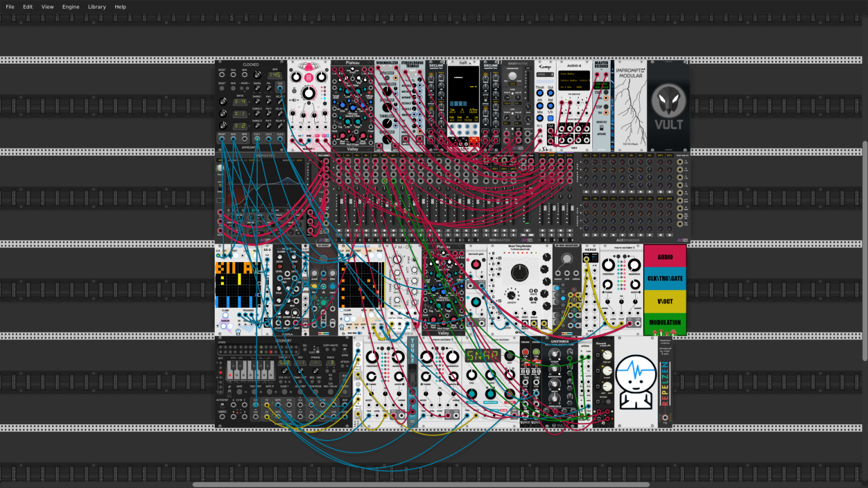Click the In L jack on Comp
Viewport: 868px width, 488px height.
(540, 131)
